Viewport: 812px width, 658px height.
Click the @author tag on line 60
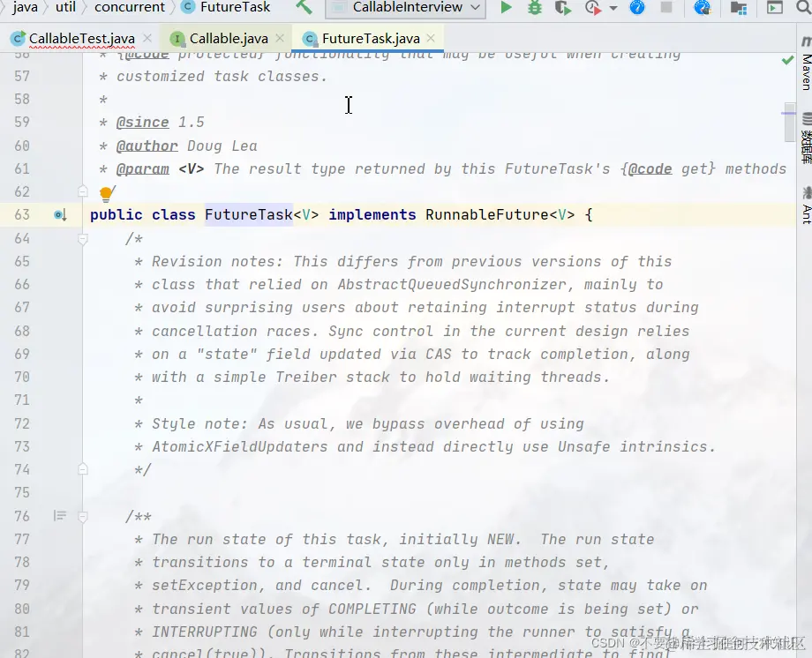[x=147, y=146]
